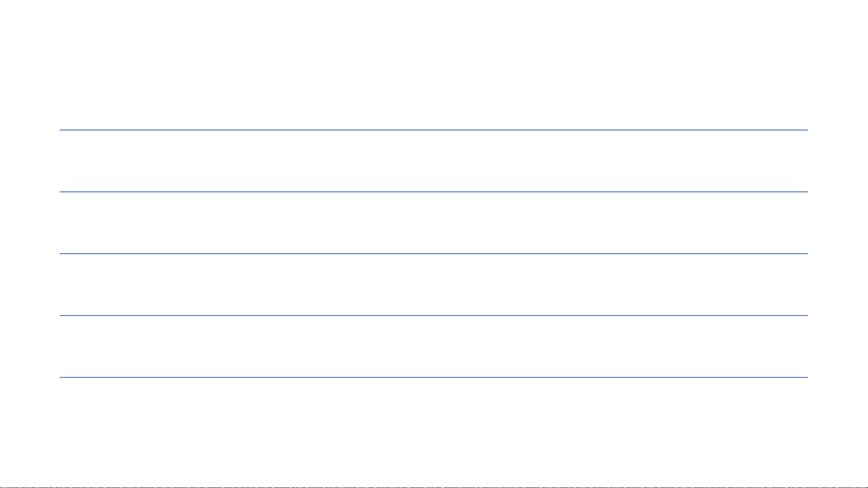
Task: Click the first blue horizontal line
Action: click(434, 130)
